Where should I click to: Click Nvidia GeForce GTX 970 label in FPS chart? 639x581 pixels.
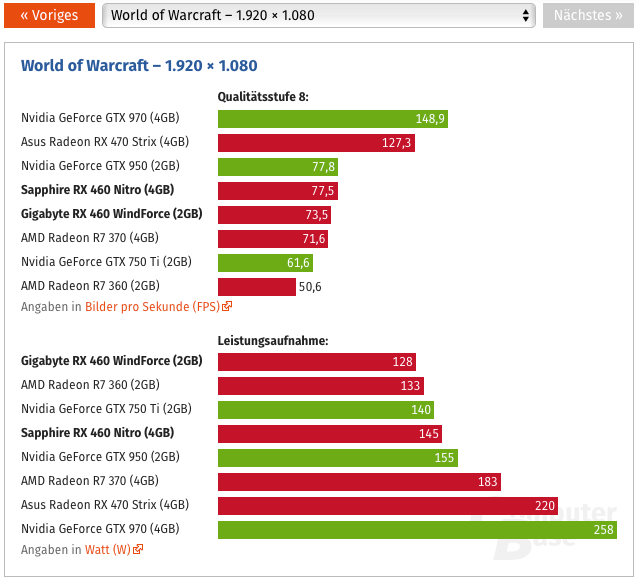[100, 118]
